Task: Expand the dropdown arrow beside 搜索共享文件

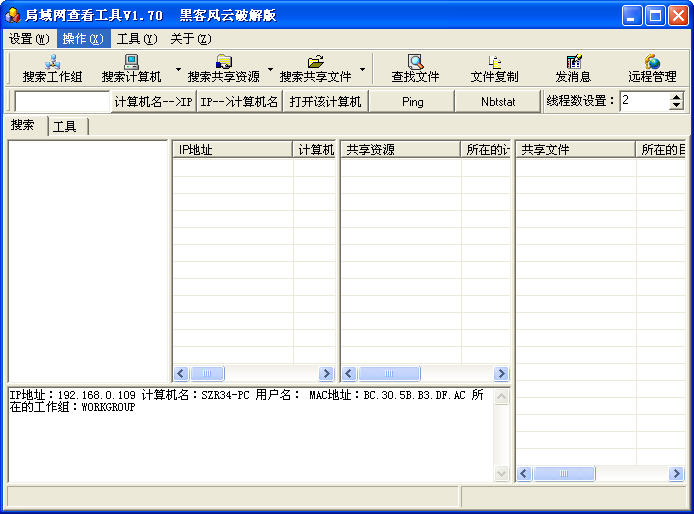Action: (362, 70)
